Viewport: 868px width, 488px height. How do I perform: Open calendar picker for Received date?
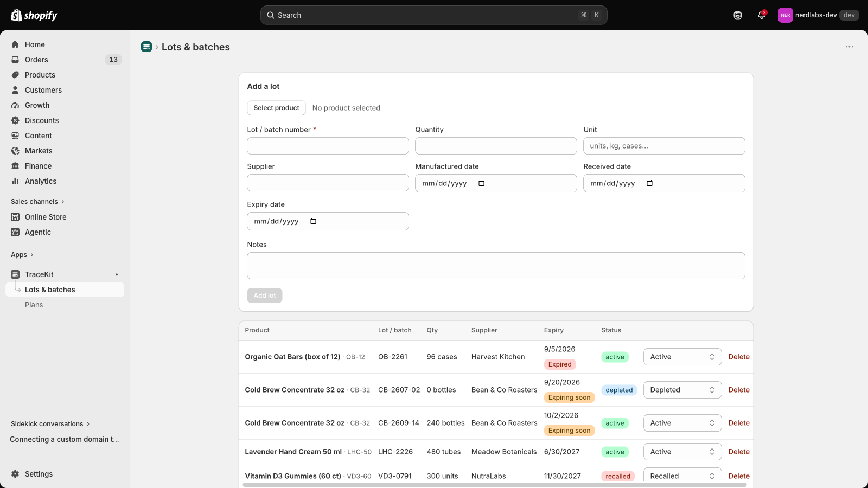pyautogui.click(x=650, y=183)
